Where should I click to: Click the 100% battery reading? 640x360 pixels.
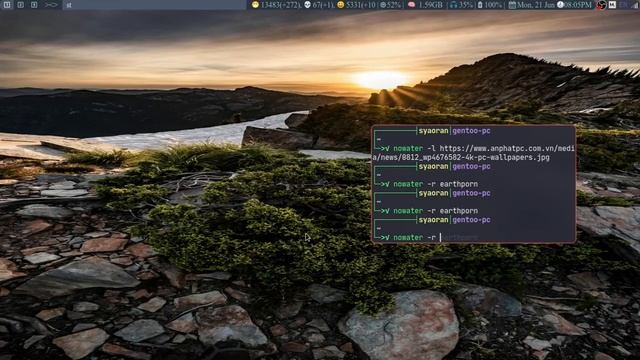coord(493,5)
